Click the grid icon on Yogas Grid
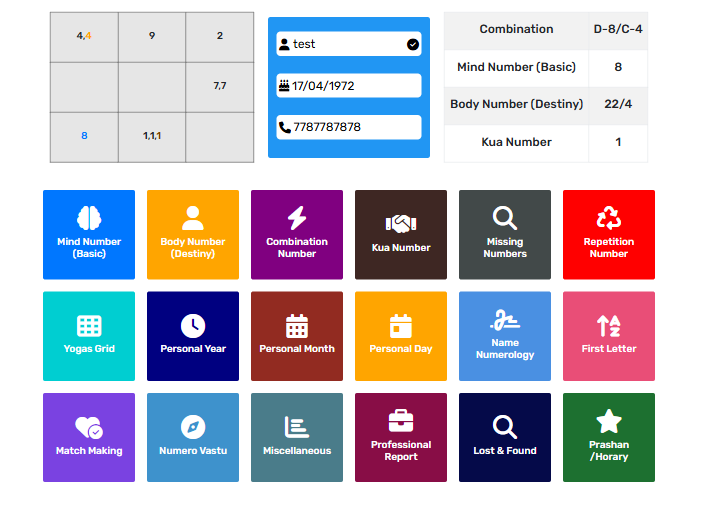 tap(89, 326)
